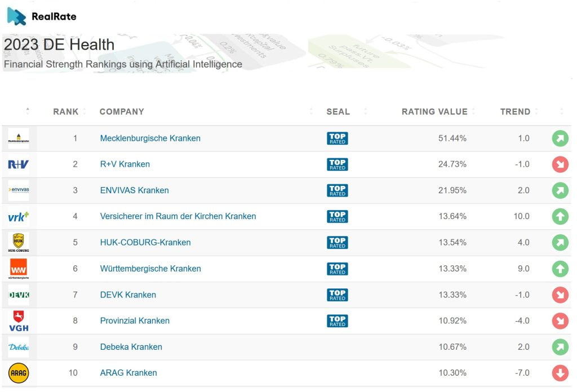Click the 10.92% rating value
Viewport: 577px width, 392px height.
click(x=452, y=320)
